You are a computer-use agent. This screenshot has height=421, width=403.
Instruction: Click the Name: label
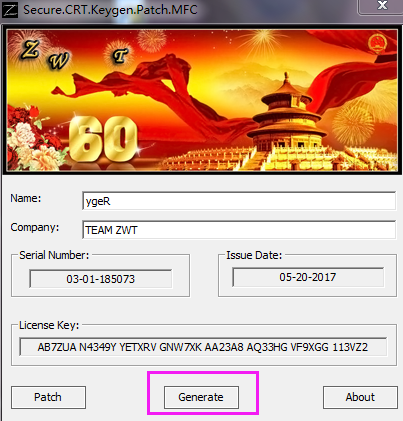(26, 198)
